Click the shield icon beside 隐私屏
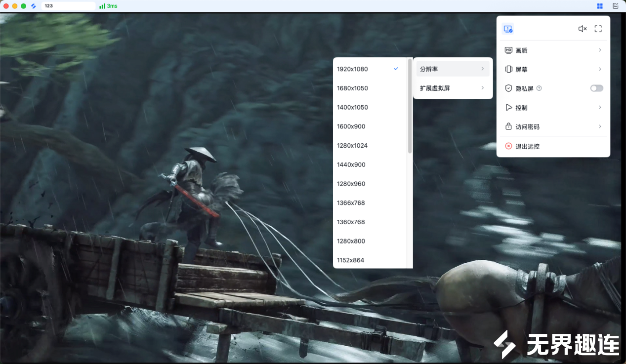 (x=508, y=88)
